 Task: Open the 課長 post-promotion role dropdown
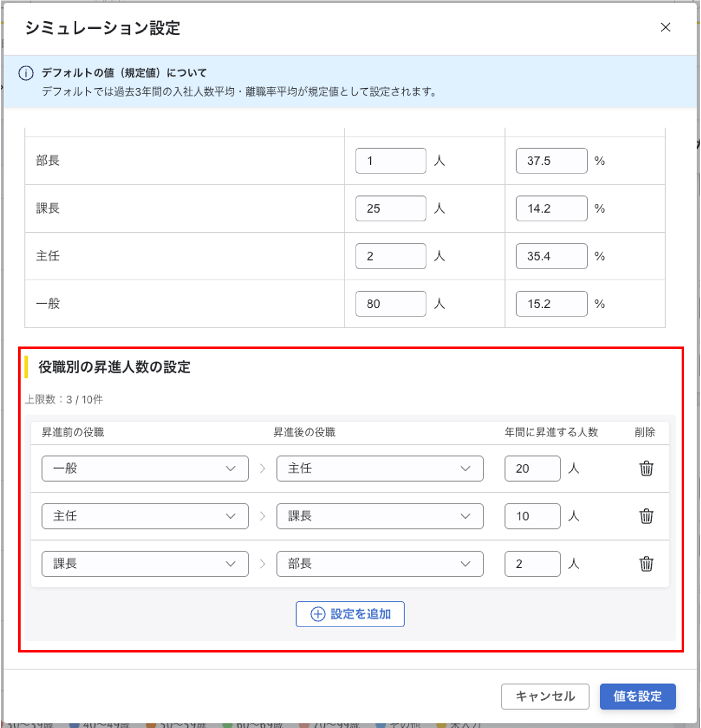[x=380, y=516]
